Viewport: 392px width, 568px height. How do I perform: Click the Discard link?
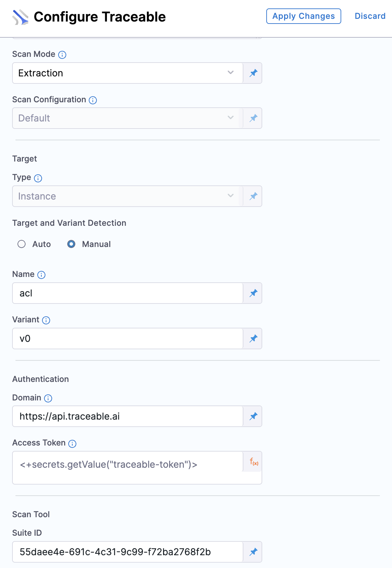pyautogui.click(x=370, y=16)
